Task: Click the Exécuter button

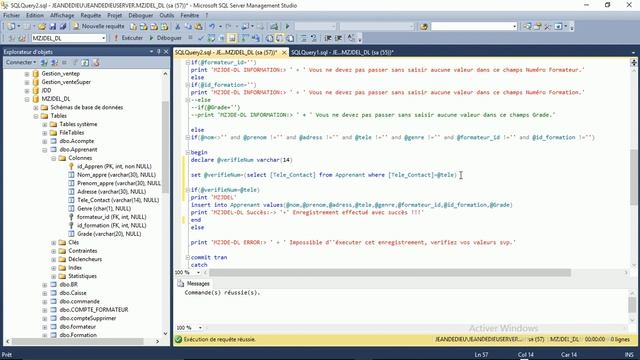Action: tap(128, 38)
